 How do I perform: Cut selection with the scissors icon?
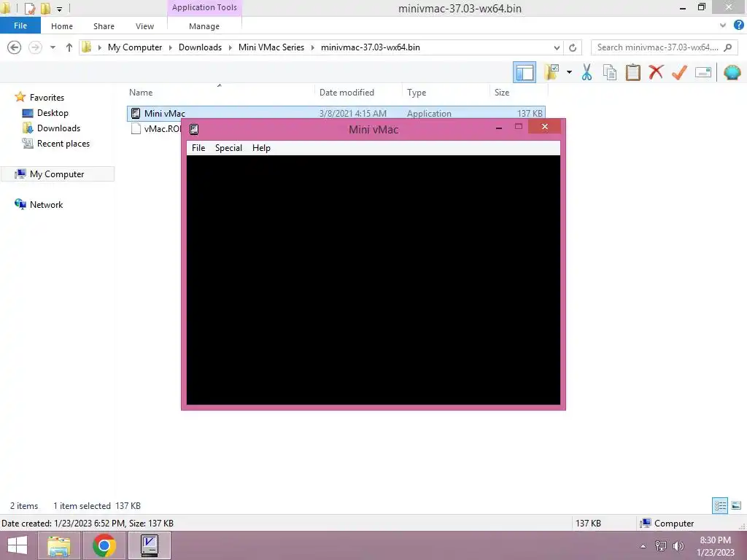click(587, 72)
